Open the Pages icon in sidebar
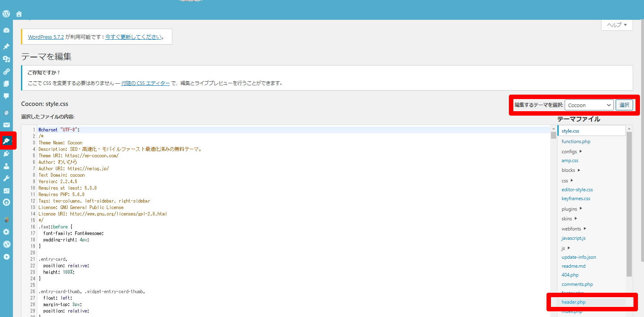Viewport: 644px width, 317px height. click(x=6, y=84)
